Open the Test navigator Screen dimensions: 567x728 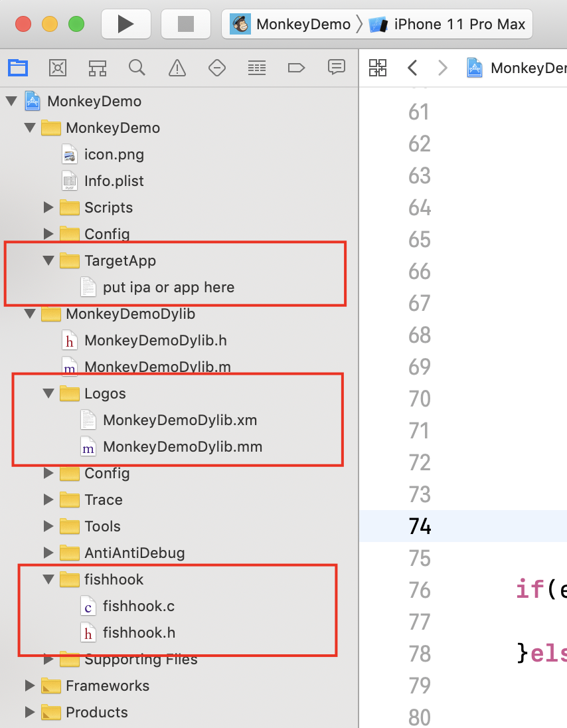click(x=216, y=68)
